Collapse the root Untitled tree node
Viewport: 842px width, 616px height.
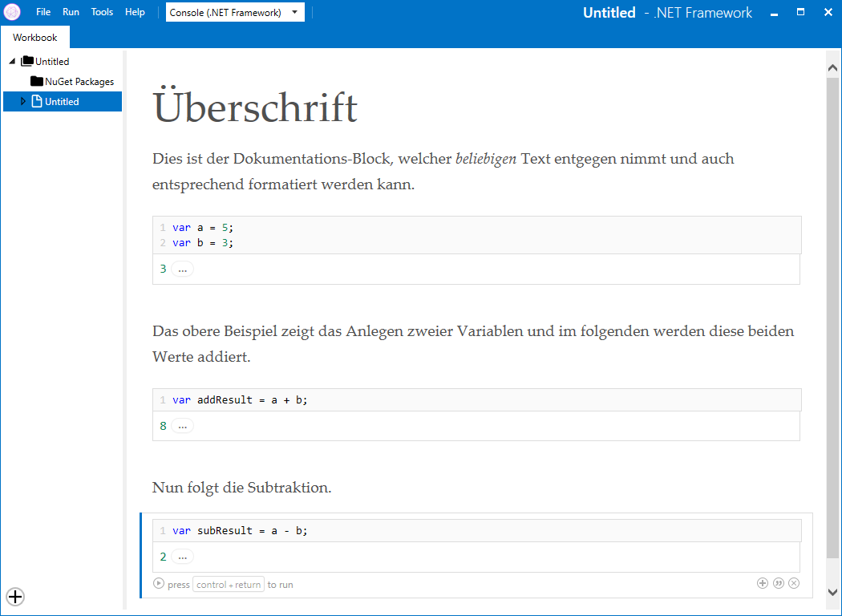coord(12,62)
